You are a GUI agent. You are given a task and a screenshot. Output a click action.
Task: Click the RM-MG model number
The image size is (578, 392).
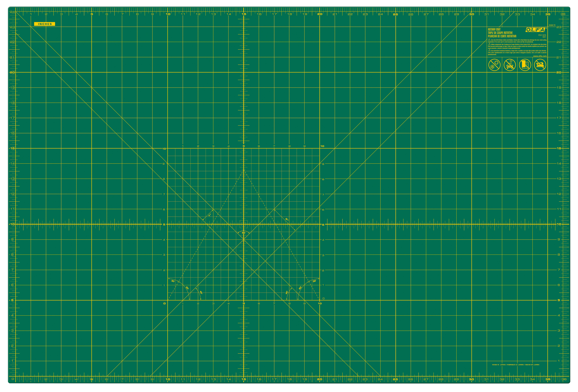click(x=542, y=35)
